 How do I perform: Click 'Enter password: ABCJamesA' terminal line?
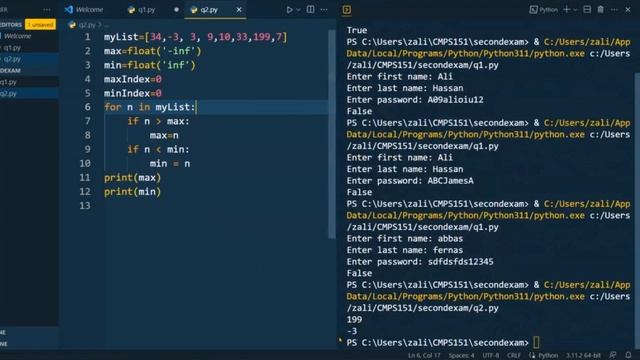pyautogui.click(x=410, y=181)
